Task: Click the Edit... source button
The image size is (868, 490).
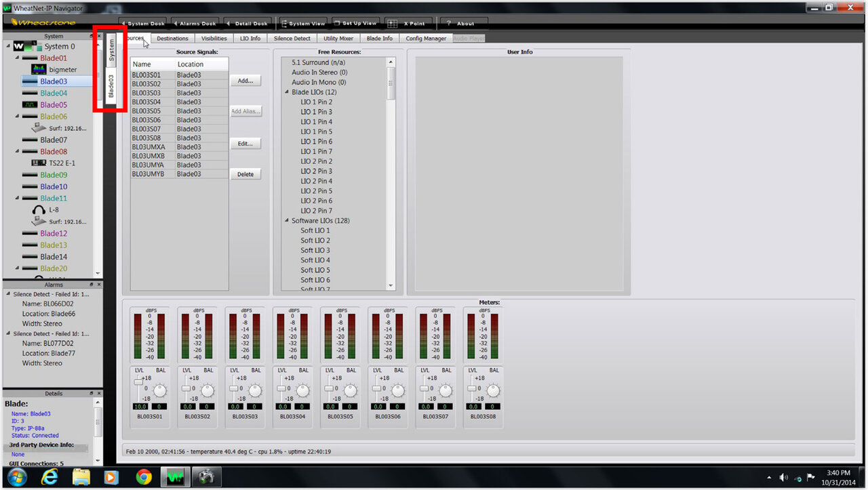Action: point(245,144)
